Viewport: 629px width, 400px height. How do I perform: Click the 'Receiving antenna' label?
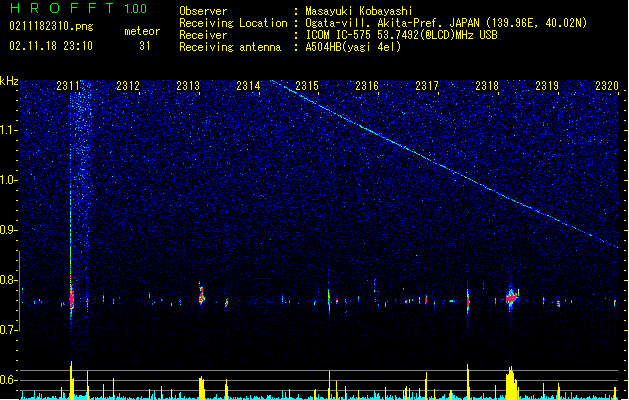pos(230,47)
